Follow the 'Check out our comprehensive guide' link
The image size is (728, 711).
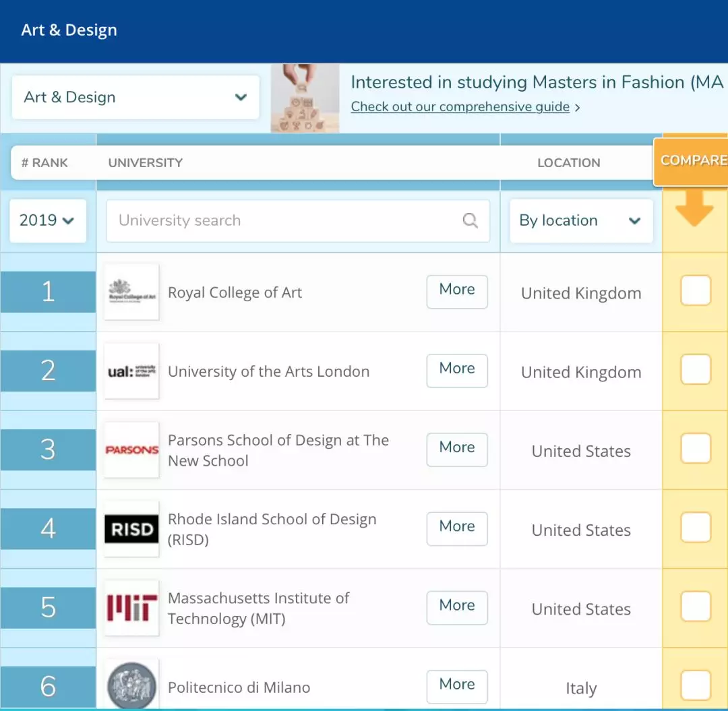(460, 107)
